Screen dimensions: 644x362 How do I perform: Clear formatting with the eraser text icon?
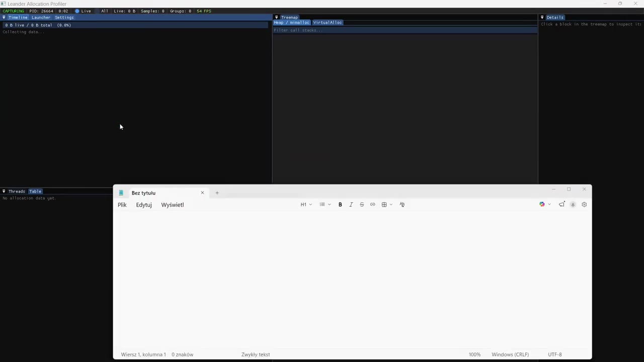(x=402, y=205)
